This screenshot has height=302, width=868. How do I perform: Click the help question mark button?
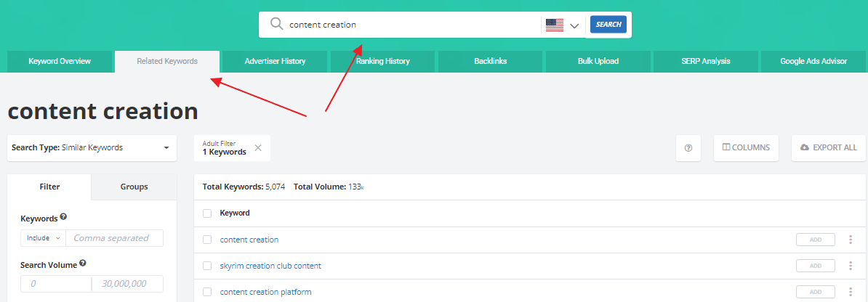pos(688,148)
